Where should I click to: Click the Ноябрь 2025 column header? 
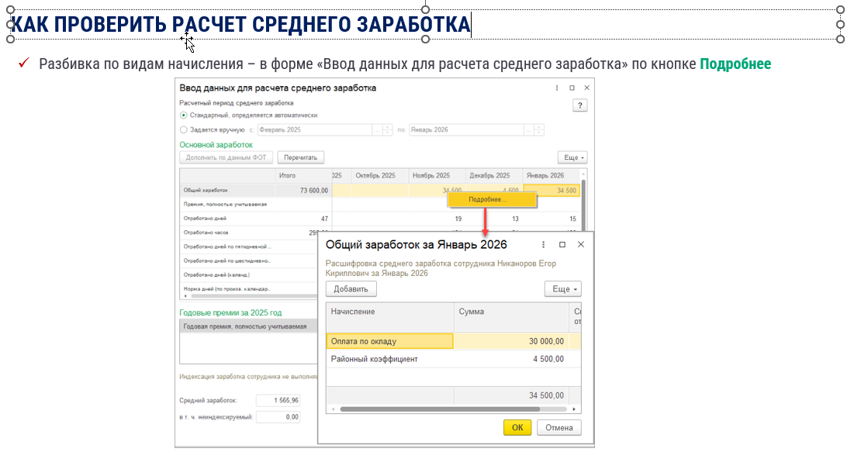coord(437,176)
